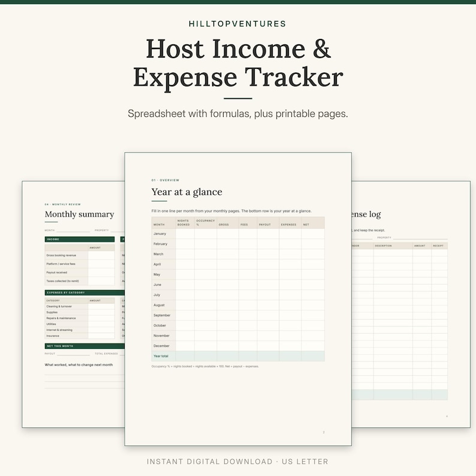Click the November row label
The height and width of the screenshot is (476, 476).
[161, 336]
